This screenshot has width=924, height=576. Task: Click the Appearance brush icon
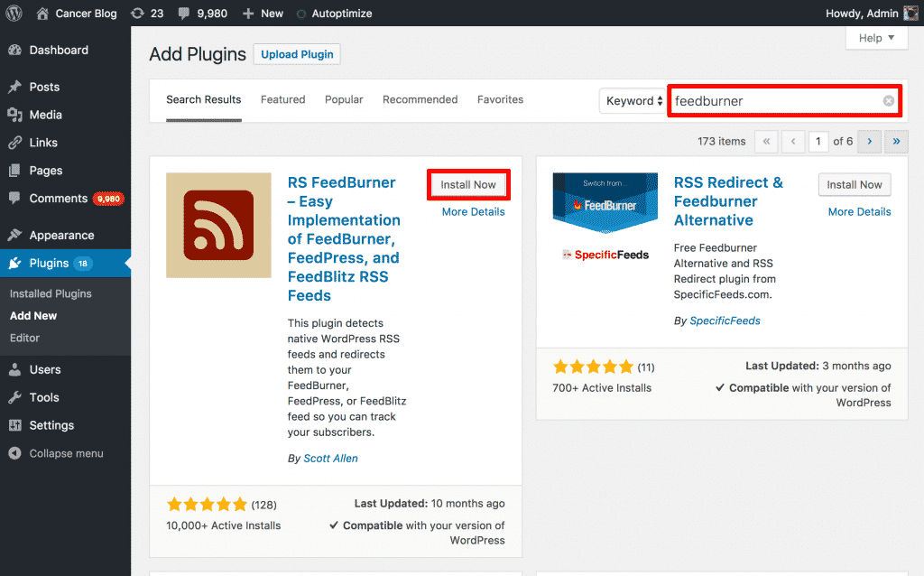coord(16,234)
